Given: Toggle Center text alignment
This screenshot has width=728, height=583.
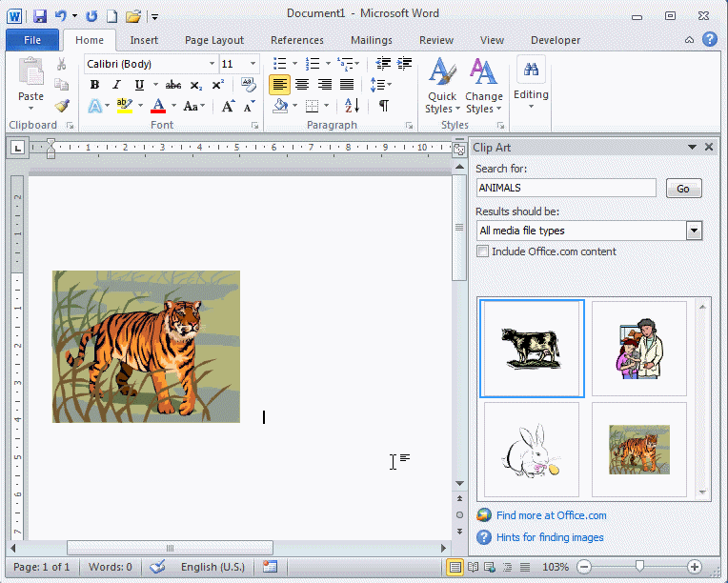Looking at the screenshot, I should point(302,85).
